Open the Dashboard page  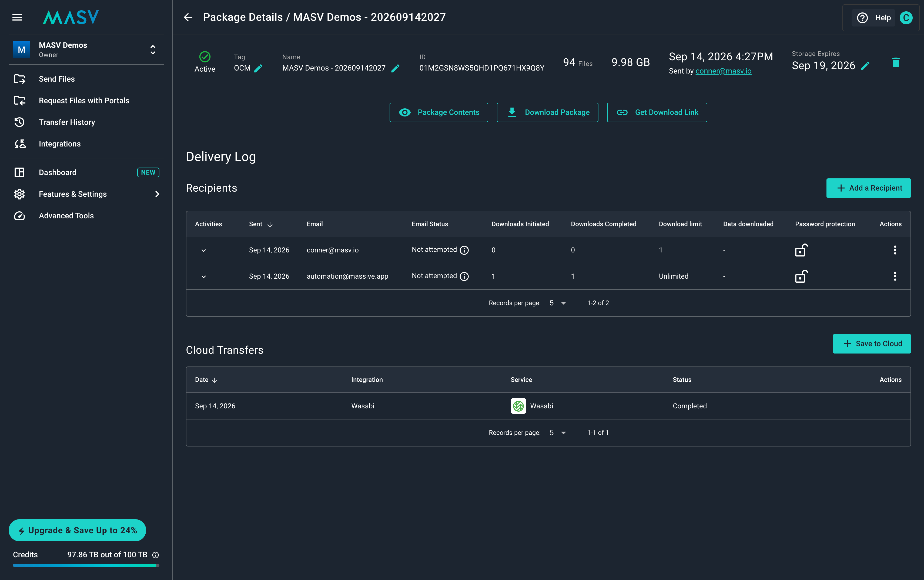(86, 173)
